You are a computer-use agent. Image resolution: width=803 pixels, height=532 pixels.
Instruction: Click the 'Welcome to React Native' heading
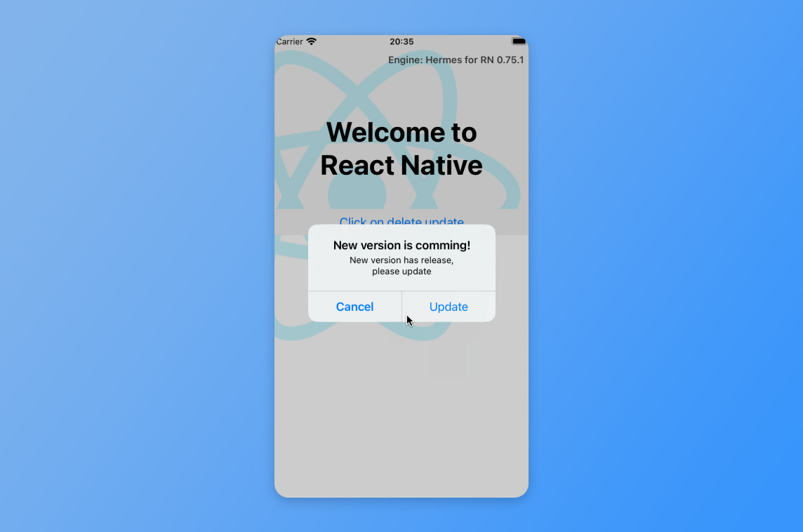pyautogui.click(x=401, y=149)
